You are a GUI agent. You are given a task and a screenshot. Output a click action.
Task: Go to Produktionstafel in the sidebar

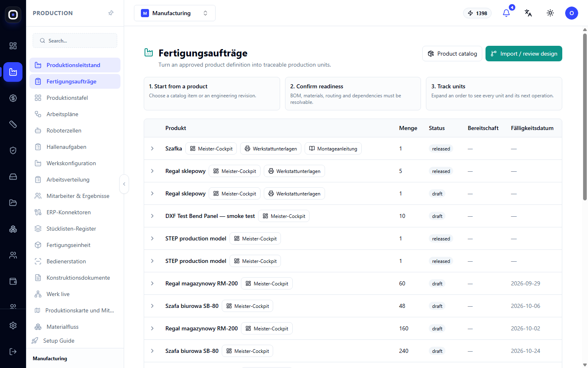[75, 98]
